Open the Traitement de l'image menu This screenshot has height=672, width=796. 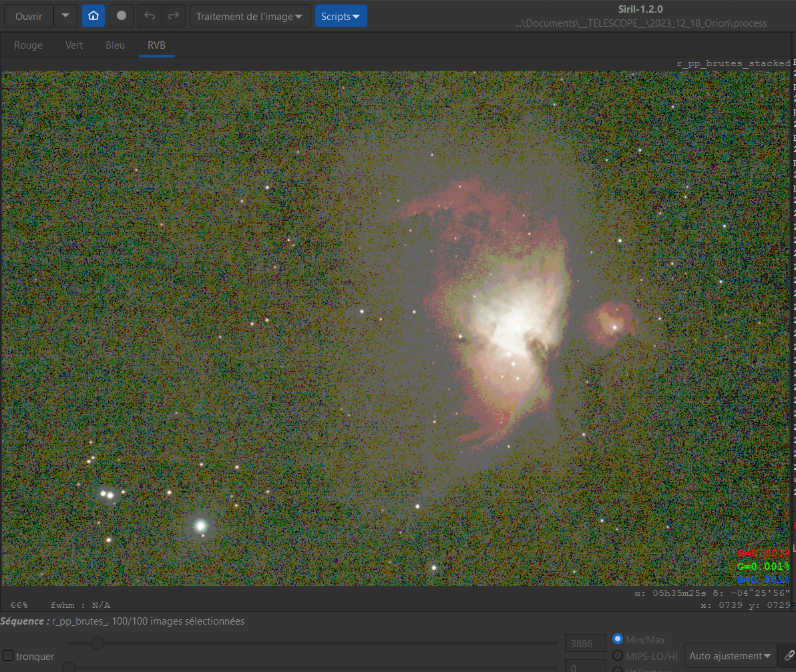click(250, 16)
